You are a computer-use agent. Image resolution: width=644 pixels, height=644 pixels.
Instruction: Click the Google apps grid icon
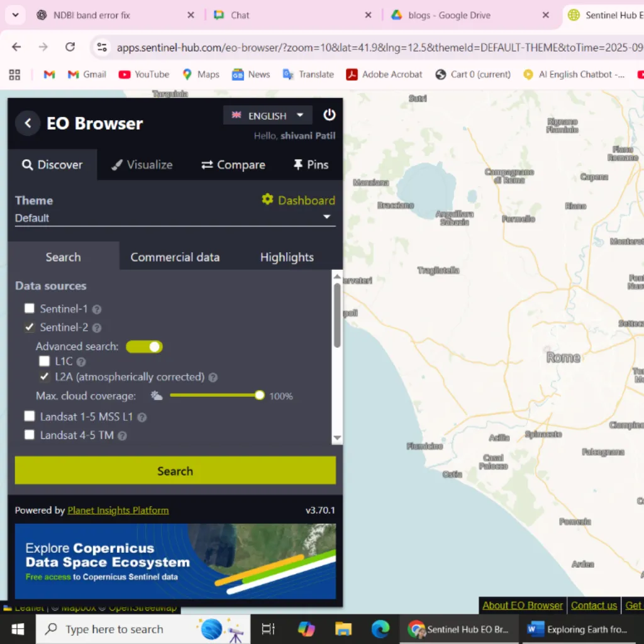pyautogui.click(x=14, y=74)
